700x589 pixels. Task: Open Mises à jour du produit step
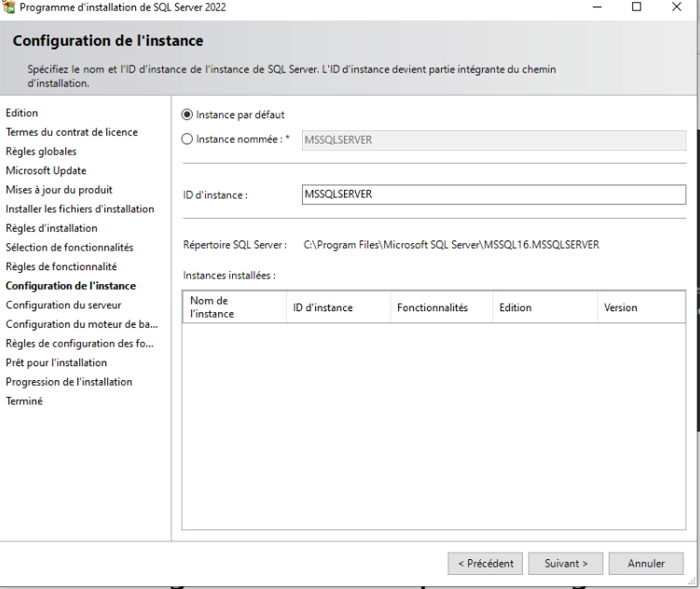tap(59, 189)
